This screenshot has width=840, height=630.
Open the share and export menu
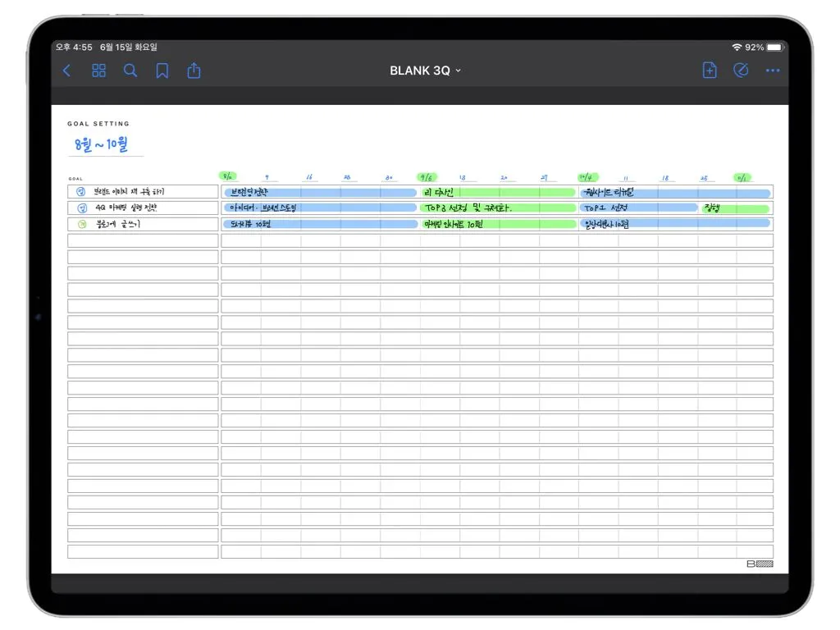(x=194, y=71)
